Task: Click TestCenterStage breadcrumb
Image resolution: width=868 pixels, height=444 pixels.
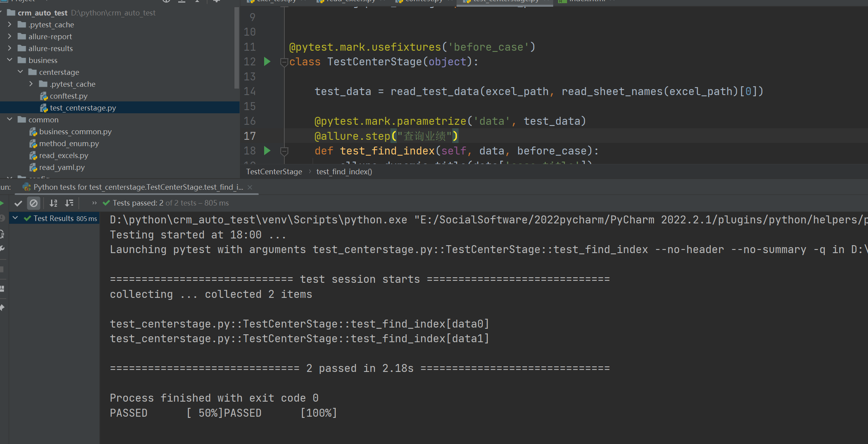Action: pos(274,172)
